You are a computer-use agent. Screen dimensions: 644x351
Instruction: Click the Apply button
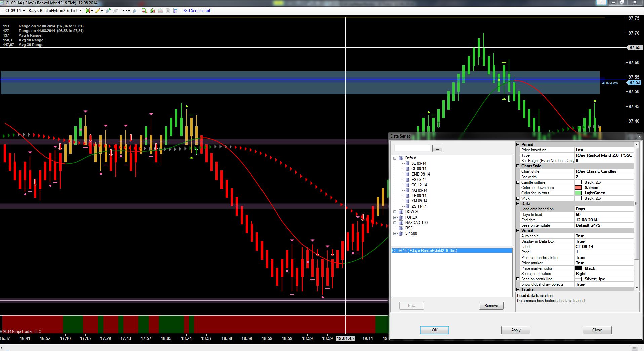tap(516, 330)
